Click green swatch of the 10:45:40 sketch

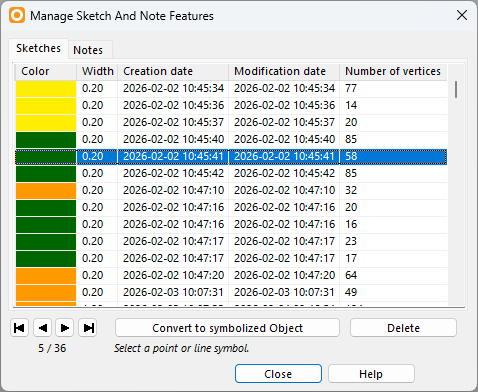pos(46,140)
